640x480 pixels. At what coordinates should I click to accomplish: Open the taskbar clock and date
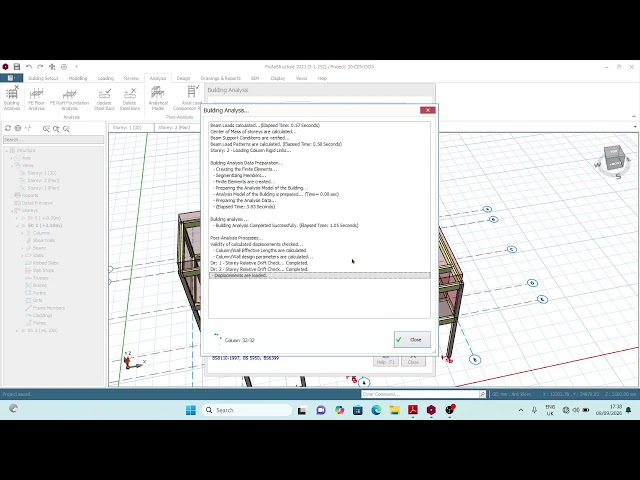[x=609, y=410]
